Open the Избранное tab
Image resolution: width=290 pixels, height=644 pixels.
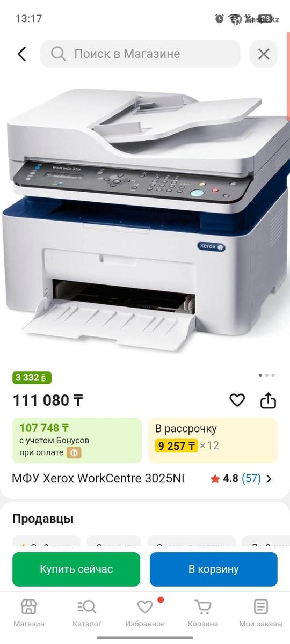tap(145, 613)
